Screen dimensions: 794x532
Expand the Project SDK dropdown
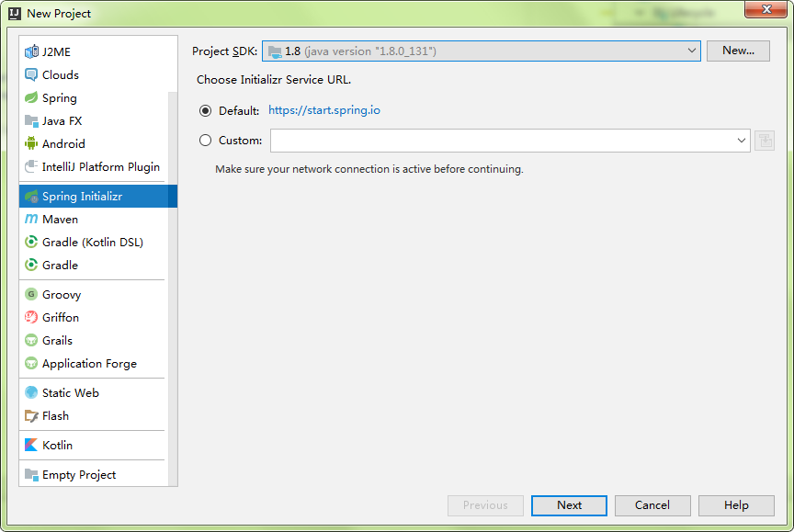(x=481, y=51)
